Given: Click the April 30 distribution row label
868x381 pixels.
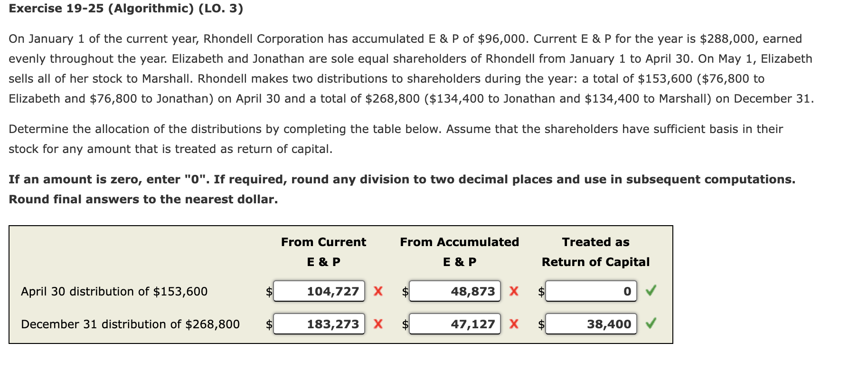Looking at the screenshot, I should tap(114, 292).
